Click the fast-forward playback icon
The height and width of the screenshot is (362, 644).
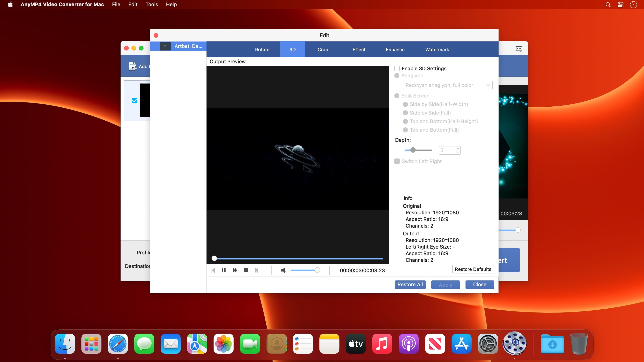tap(235, 270)
